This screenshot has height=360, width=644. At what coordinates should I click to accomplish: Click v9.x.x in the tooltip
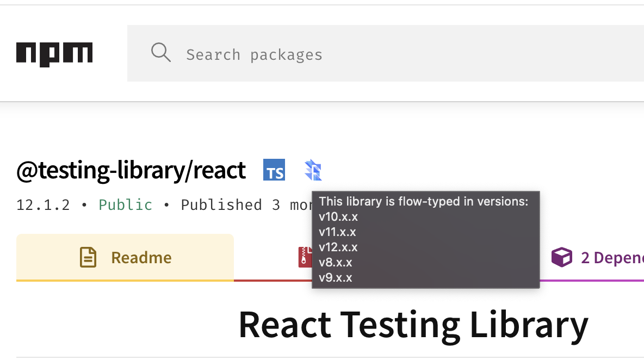(336, 277)
